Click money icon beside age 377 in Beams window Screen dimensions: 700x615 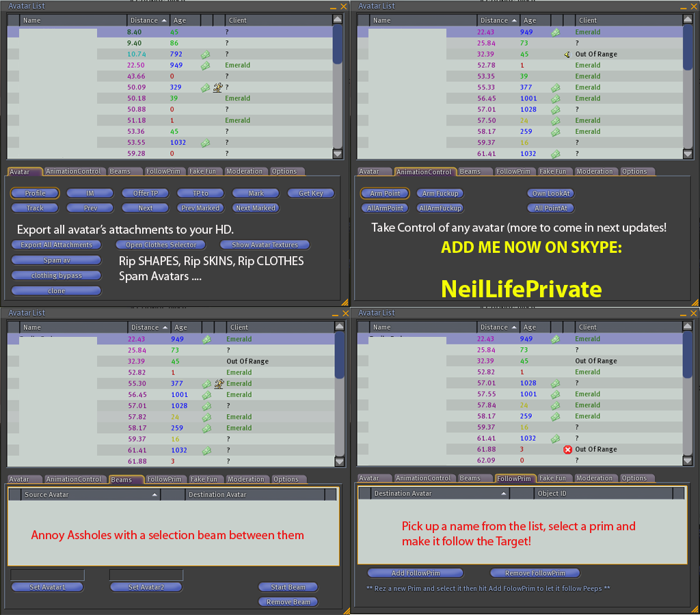(206, 384)
